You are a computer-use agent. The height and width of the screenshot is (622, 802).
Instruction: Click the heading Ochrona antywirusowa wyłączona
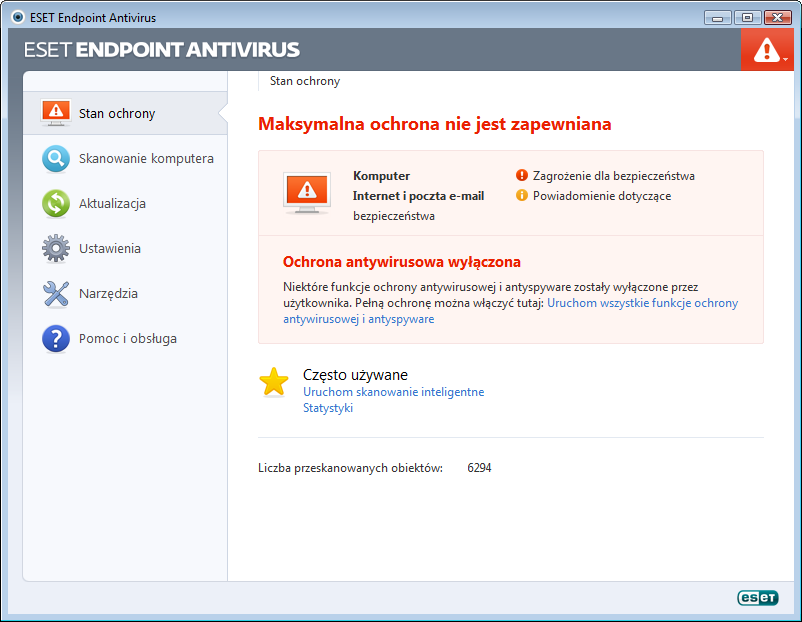click(402, 262)
